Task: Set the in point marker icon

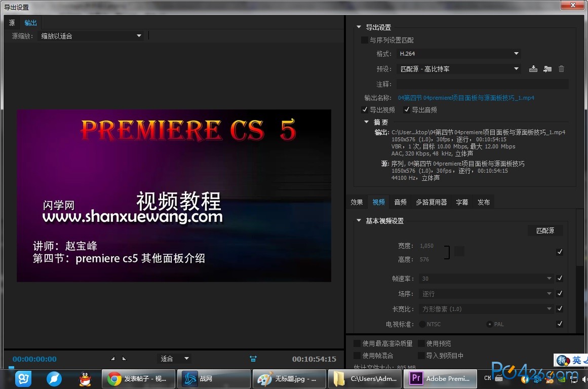Action: click(x=112, y=359)
